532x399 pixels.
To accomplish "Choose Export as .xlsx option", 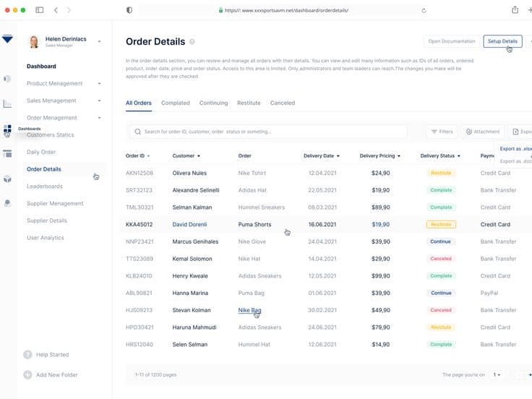I will click(x=515, y=149).
